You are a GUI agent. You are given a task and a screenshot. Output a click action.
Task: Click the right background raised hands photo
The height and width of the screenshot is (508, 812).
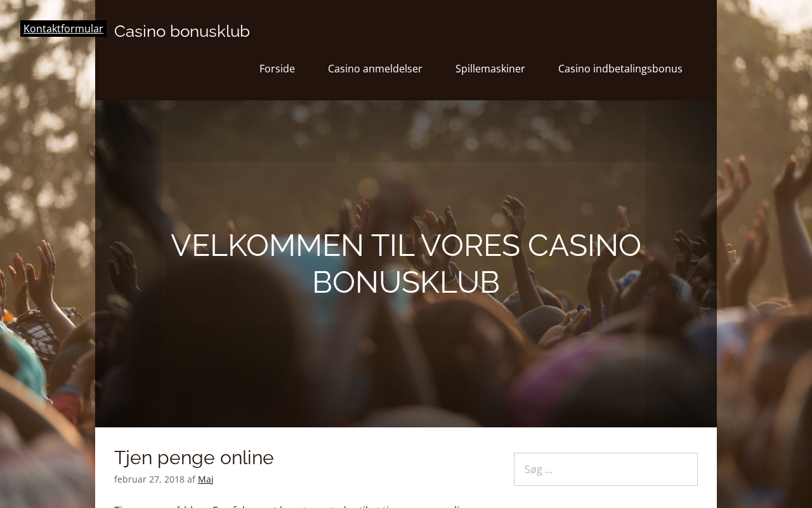[764, 254]
